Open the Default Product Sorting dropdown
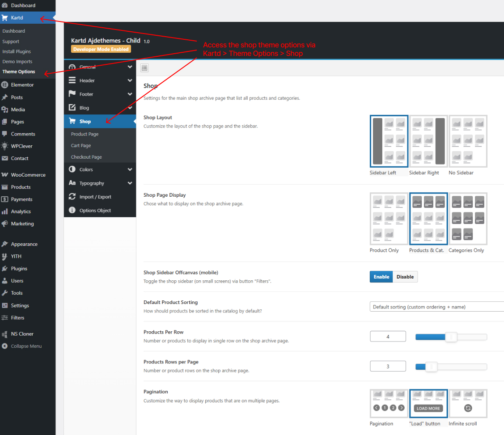 point(436,307)
